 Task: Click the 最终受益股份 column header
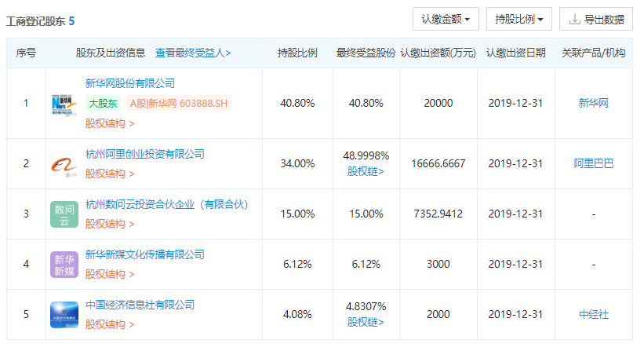[x=366, y=53]
